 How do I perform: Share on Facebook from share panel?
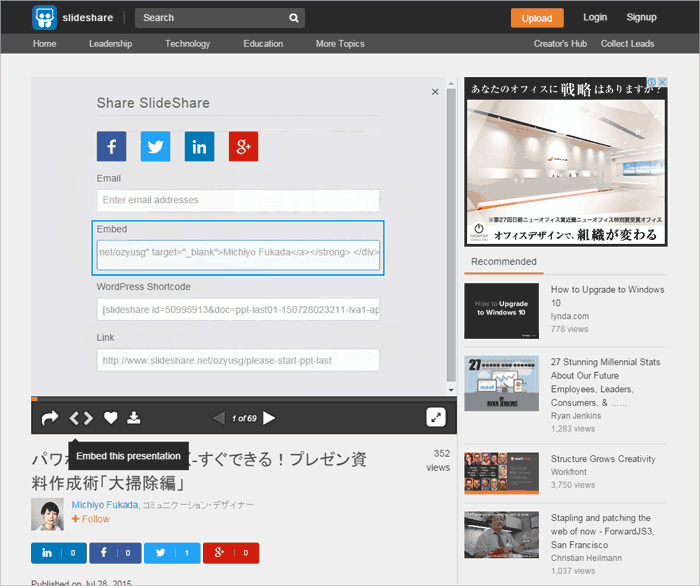112,146
